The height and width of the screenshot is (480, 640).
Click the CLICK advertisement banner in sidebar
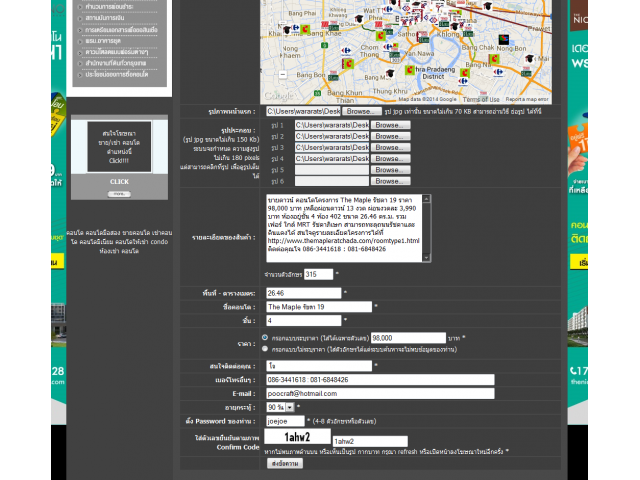[x=119, y=160]
